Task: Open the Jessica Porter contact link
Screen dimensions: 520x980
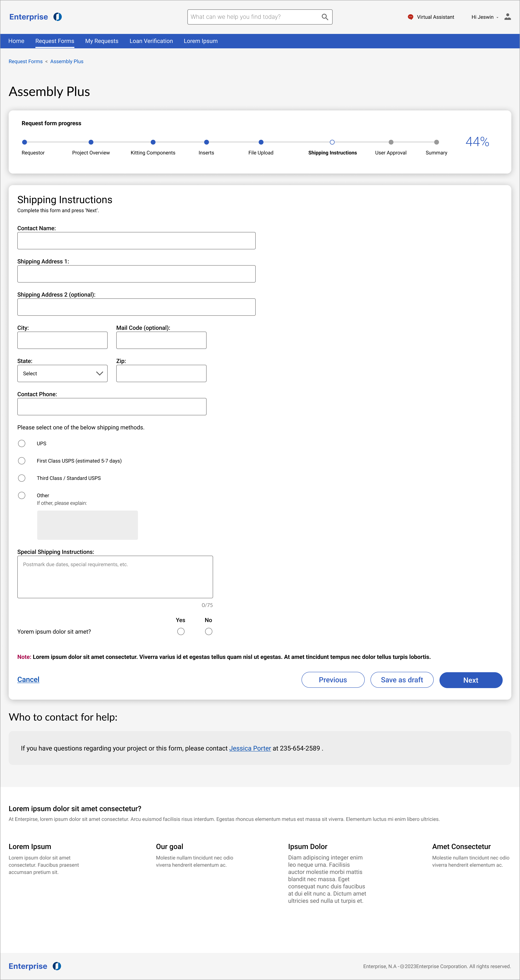Action: click(x=250, y=748)
